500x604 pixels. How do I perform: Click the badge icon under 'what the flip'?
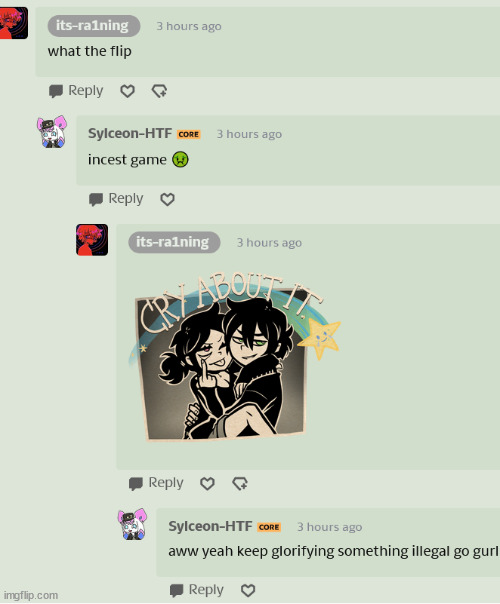[x=159, y=91]
